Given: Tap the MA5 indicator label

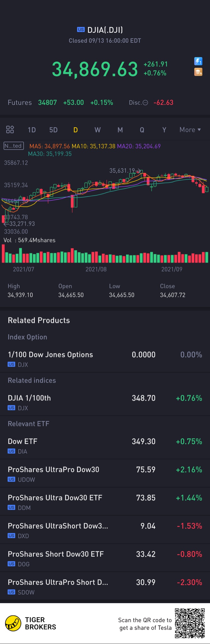Looking at the screenshot, I should [x=50, y=146].
